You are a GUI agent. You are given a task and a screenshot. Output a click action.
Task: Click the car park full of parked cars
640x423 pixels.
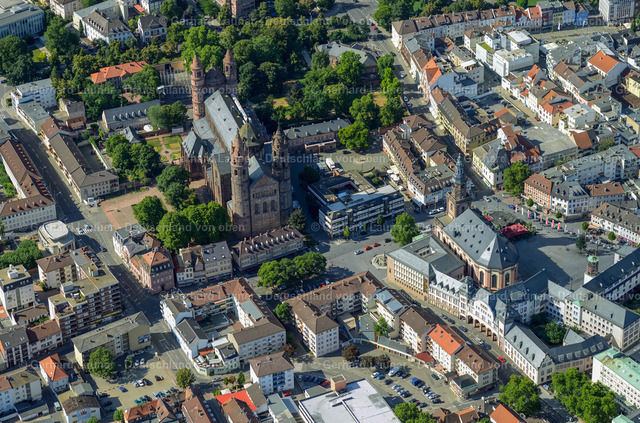(405, 383)
